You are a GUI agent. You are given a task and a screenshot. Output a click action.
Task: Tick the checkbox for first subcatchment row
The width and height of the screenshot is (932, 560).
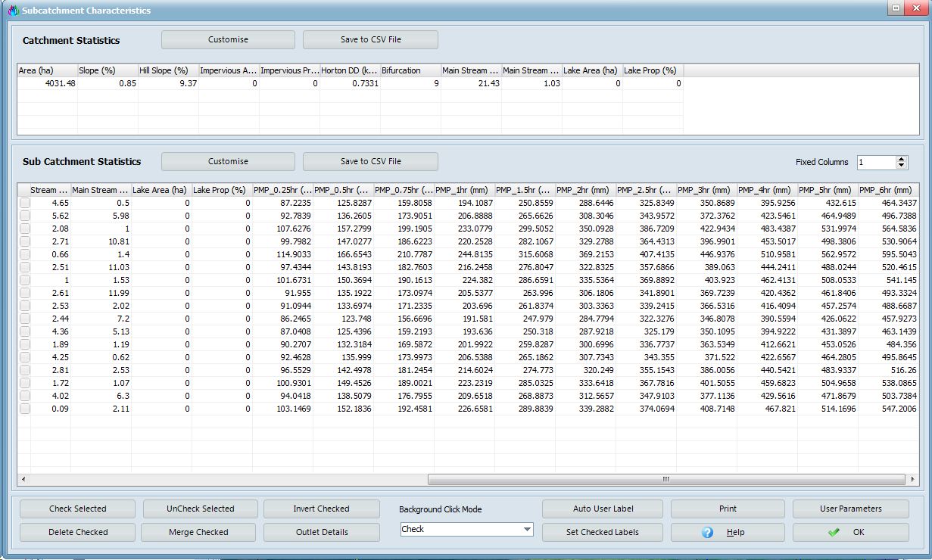click(25, 203)
